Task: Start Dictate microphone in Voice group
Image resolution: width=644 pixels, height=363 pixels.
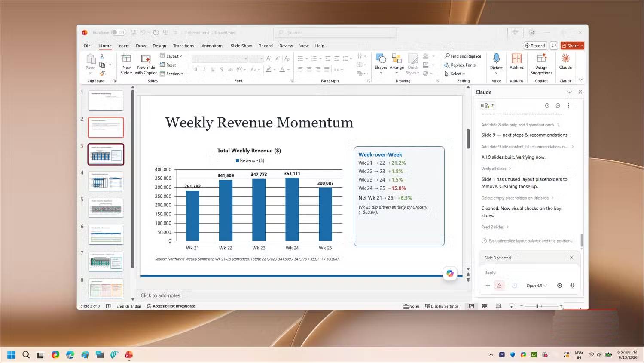Action: (496, 58)
